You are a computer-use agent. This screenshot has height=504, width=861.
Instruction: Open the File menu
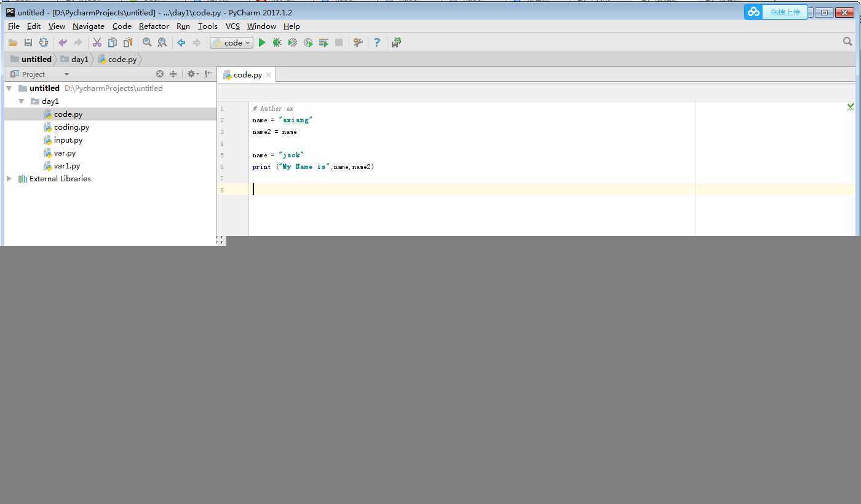(14, 26)
